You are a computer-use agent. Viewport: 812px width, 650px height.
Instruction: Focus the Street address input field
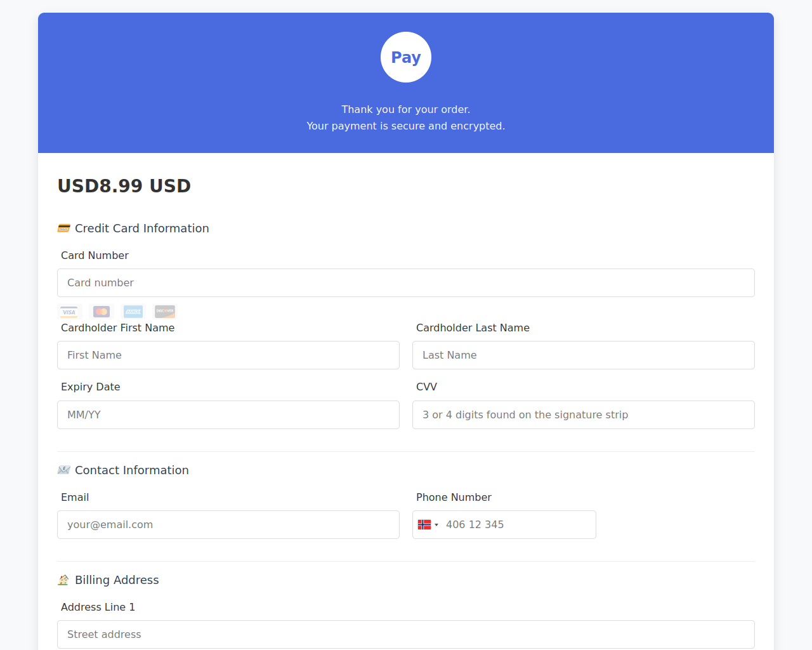point(406,634)
